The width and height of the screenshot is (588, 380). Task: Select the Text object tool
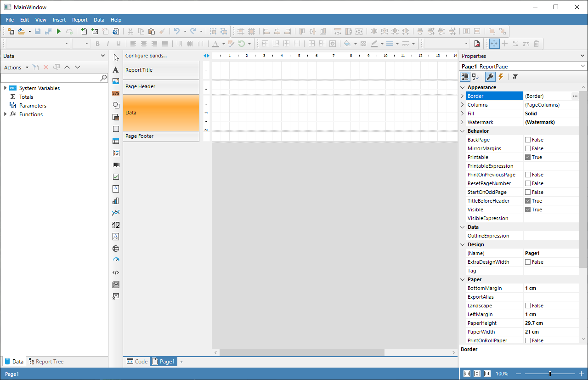pos(116,70)
